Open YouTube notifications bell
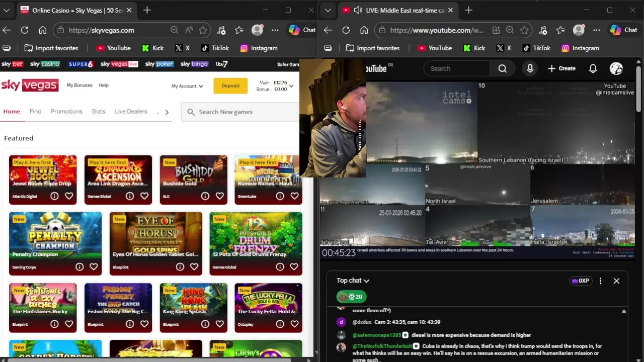Screen dimensions: 644x362 click(x=593, y=68)
